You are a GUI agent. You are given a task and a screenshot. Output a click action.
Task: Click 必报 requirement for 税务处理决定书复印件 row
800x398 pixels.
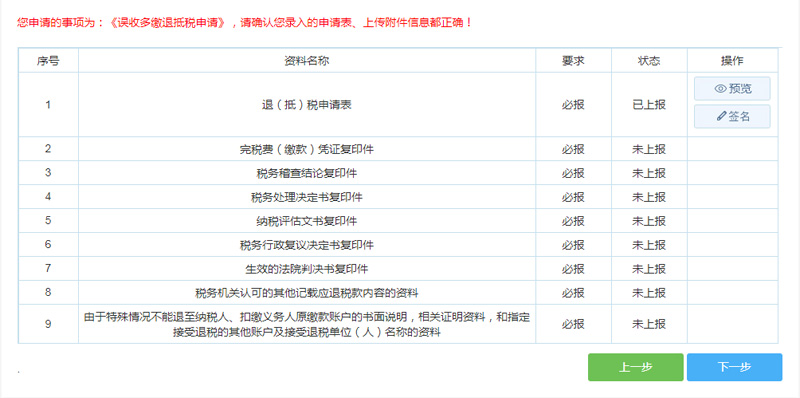[573, 197]
